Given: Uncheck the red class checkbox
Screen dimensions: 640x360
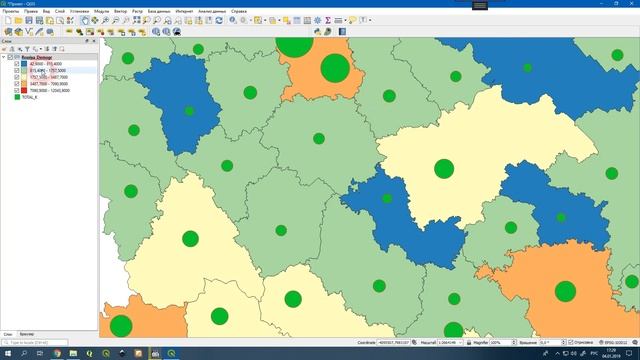Looking at the screenshot, I should 17,90.
